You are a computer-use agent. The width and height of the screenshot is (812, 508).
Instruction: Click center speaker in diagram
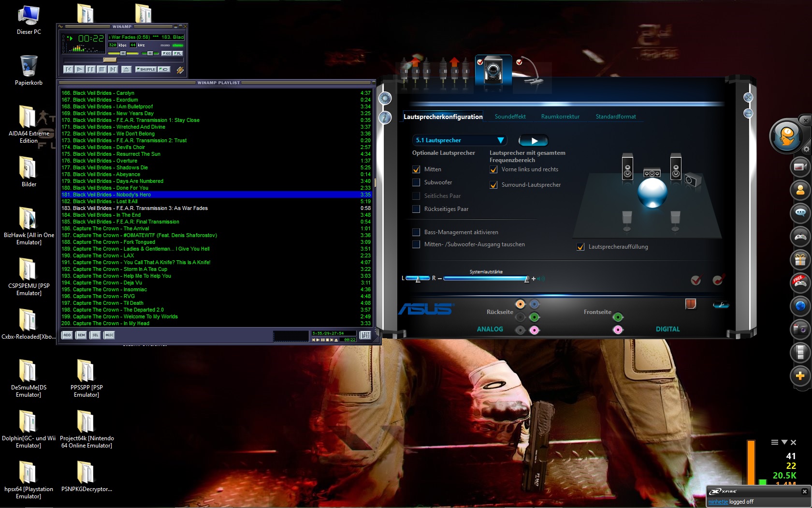[652, 173]
